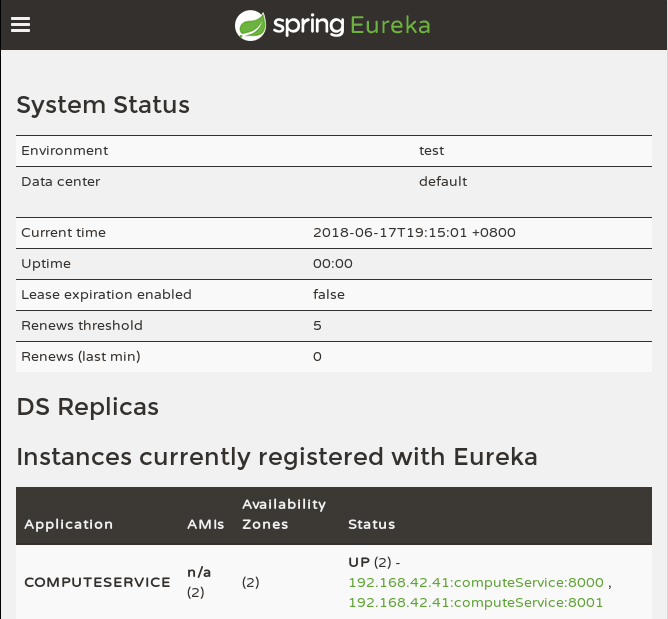Screen dimensions: 668x619
Task: Click the Uptime value 00:00
Action: 333,264
